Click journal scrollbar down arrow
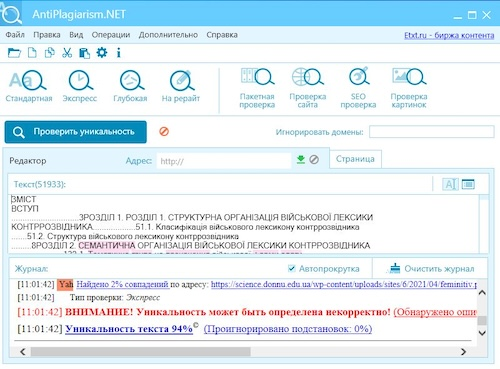This screenshot has width=500, height=369. 482,333
